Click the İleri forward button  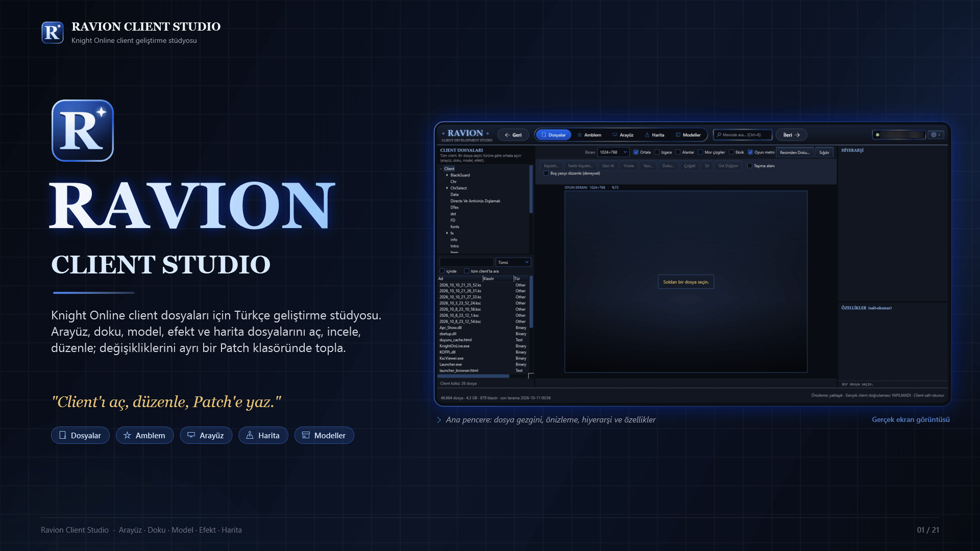792,135
